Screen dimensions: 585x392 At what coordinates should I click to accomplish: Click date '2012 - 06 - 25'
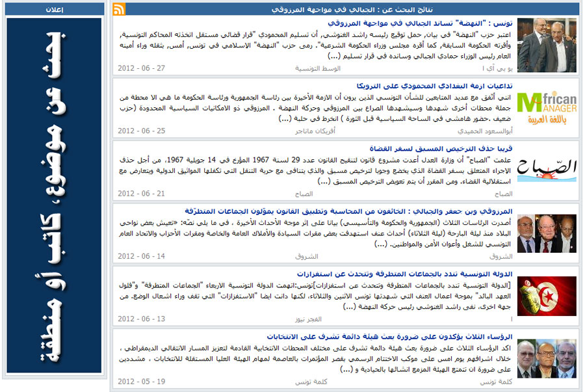[142, 131]
